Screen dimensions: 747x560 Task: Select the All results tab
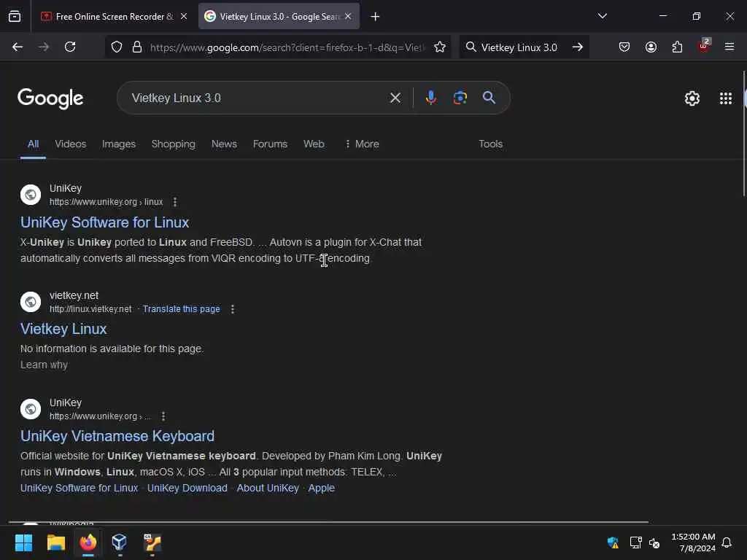[x=33, y=144]
